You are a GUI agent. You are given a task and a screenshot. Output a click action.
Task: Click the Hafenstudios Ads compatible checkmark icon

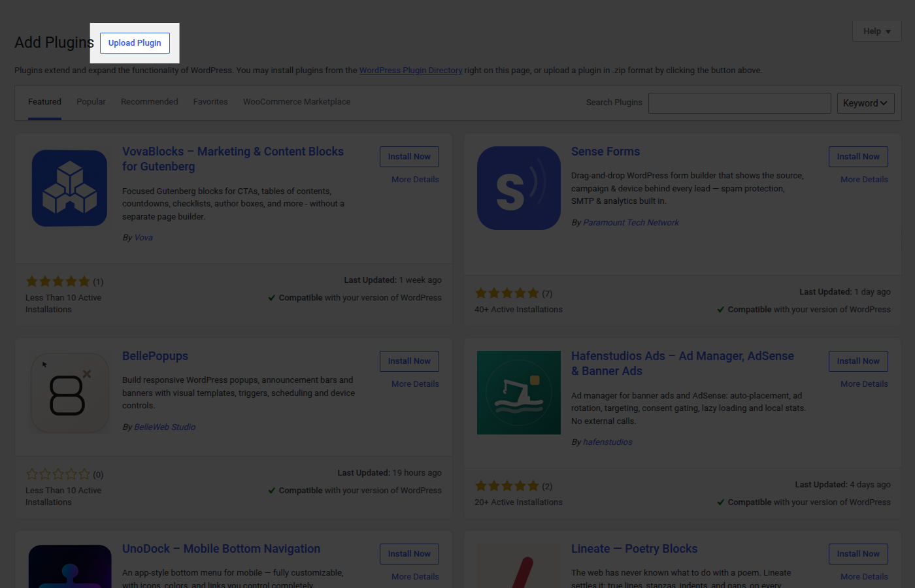pos(720,502)
